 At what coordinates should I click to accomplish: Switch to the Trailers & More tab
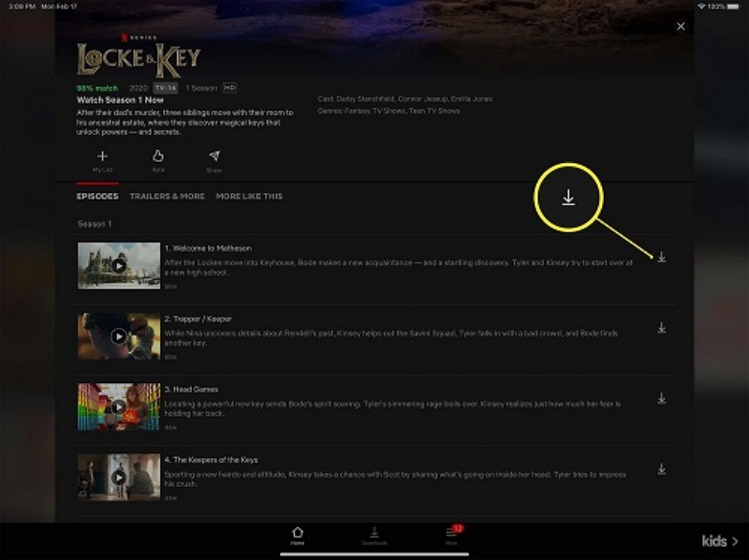(x=167, y=197)
